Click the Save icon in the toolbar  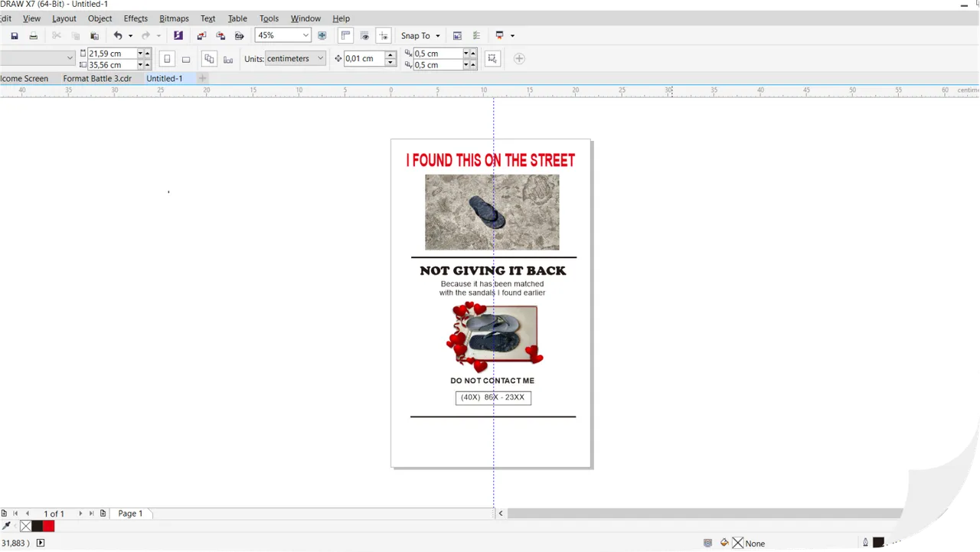pos(15,36)
